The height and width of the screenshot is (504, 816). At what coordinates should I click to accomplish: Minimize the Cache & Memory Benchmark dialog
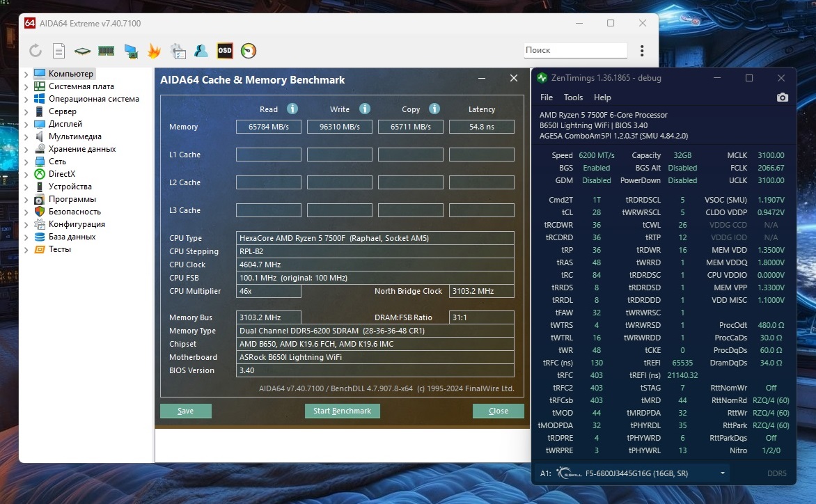[x=482, y=79]
